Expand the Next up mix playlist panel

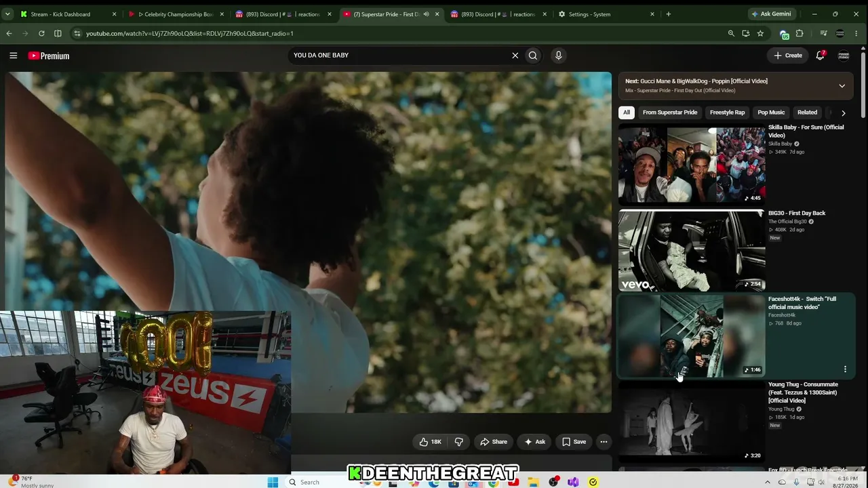point(842,86)
